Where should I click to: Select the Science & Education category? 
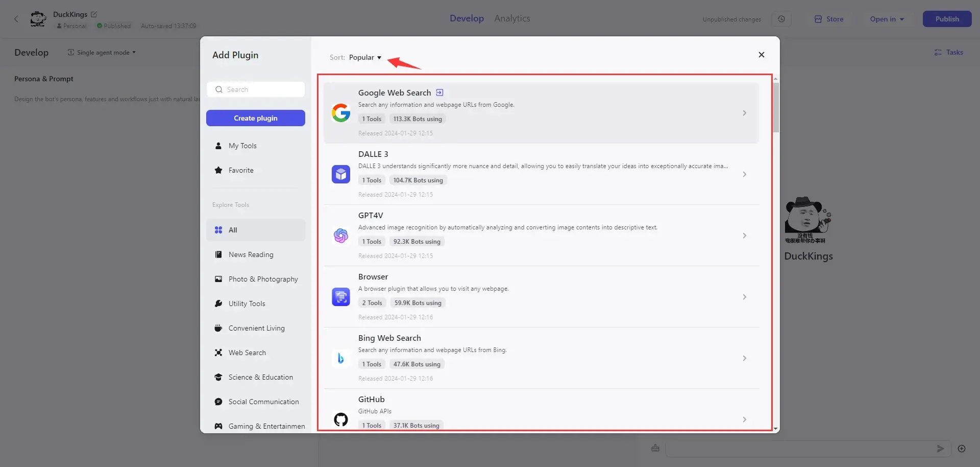click(256, 377)
